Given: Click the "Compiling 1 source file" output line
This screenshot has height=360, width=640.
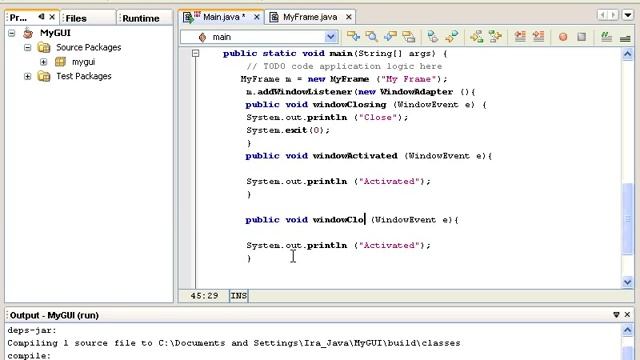Looking at the screenshot, I should 234,343.
